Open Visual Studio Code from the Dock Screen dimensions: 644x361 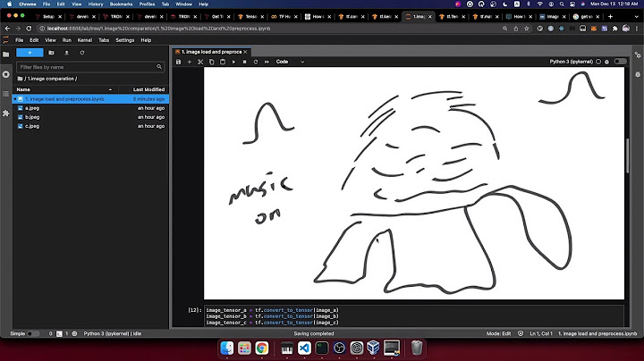(x=304, y=348)
